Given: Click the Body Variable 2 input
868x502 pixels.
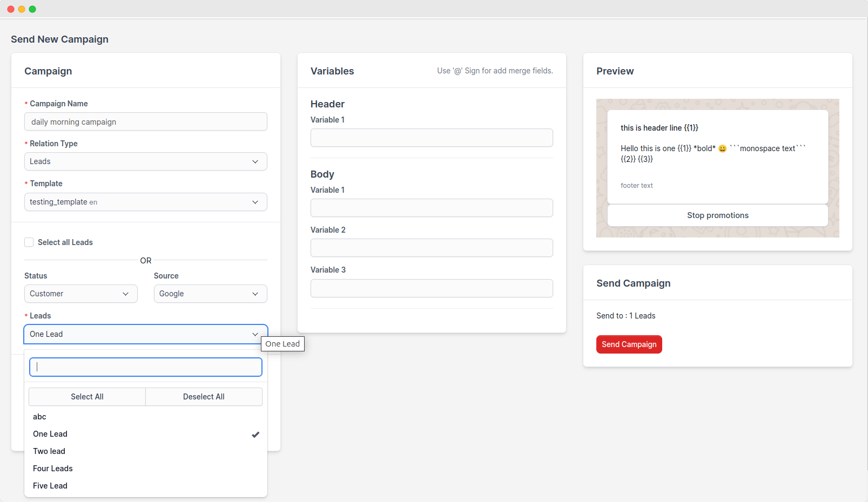Looking at the screenshot, I should pos(431,248).
